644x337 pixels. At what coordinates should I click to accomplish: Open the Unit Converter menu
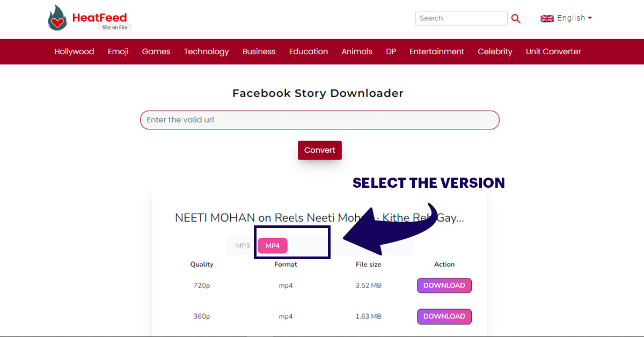pyautogui.click(x=553, y=52)
